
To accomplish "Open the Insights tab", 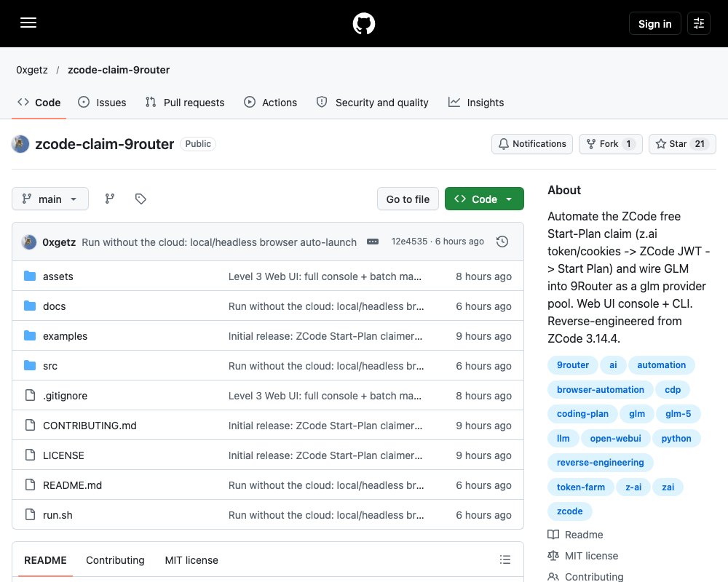I will [x=476, y=103].
